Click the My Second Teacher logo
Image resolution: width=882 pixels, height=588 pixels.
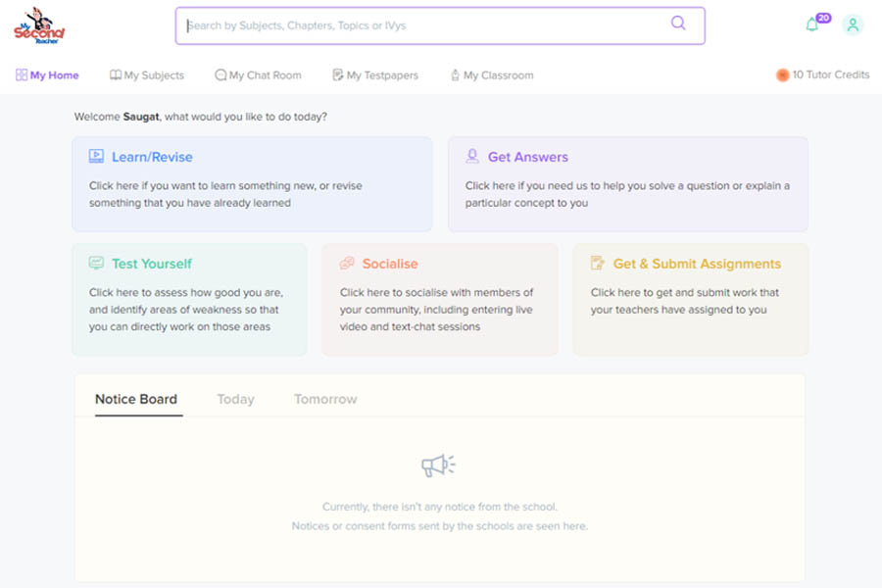41,26
